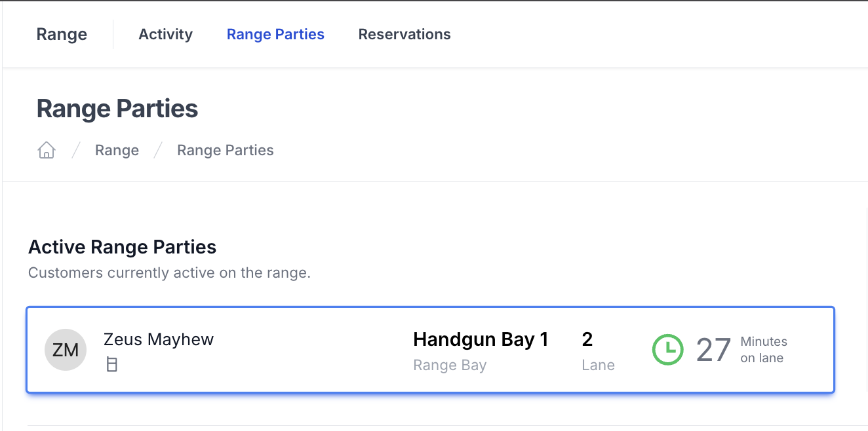868x431 pixels.
Task: Open the Activity tab
Action: (x=166, y=34)
